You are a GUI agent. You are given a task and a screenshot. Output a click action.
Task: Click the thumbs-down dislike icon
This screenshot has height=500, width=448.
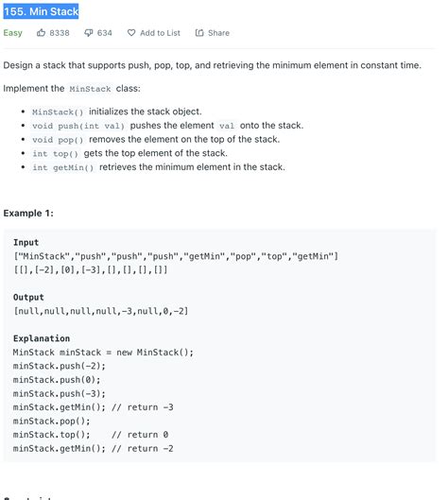click(x=88, y=33)
